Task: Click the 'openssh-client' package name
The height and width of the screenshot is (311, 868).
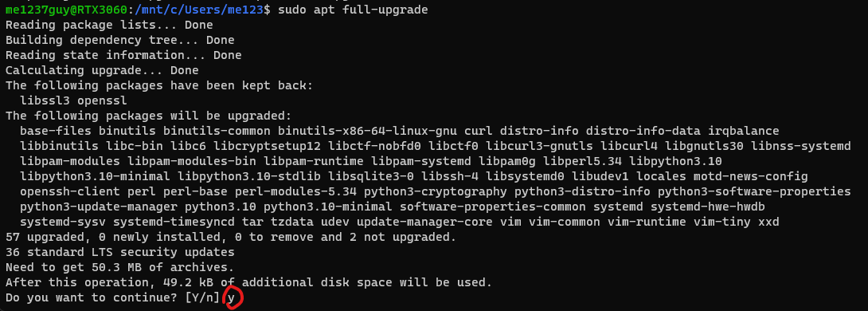Action: click(70, 192)
